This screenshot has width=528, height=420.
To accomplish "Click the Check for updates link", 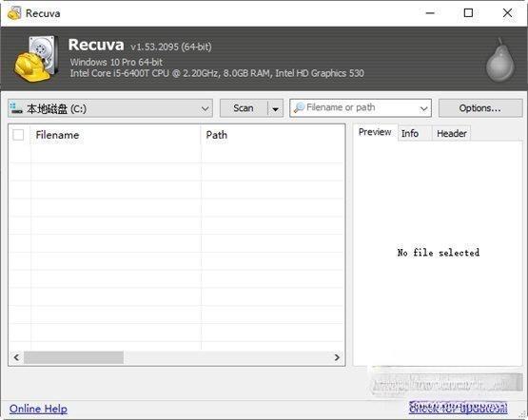I will click(458, 408).
